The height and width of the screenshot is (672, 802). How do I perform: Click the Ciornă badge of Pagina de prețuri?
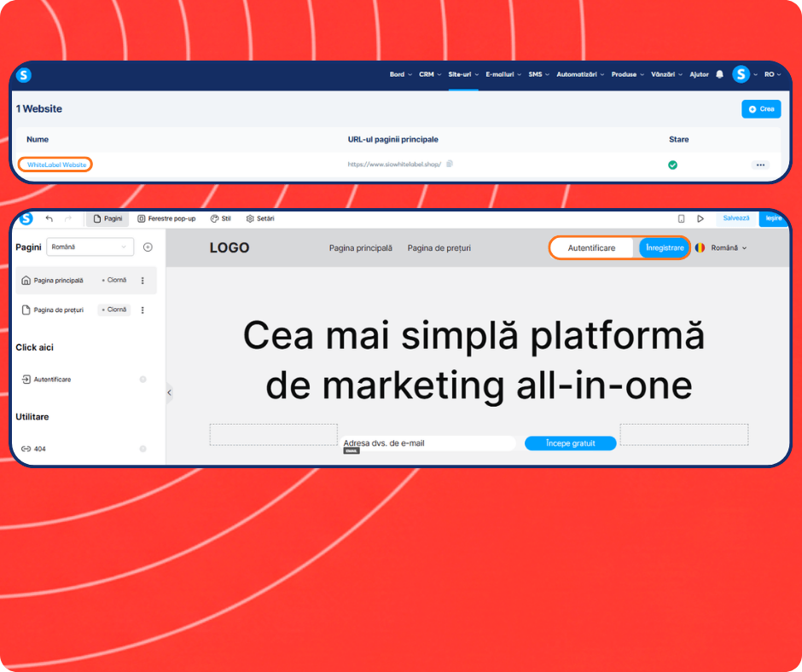point(114,310)
